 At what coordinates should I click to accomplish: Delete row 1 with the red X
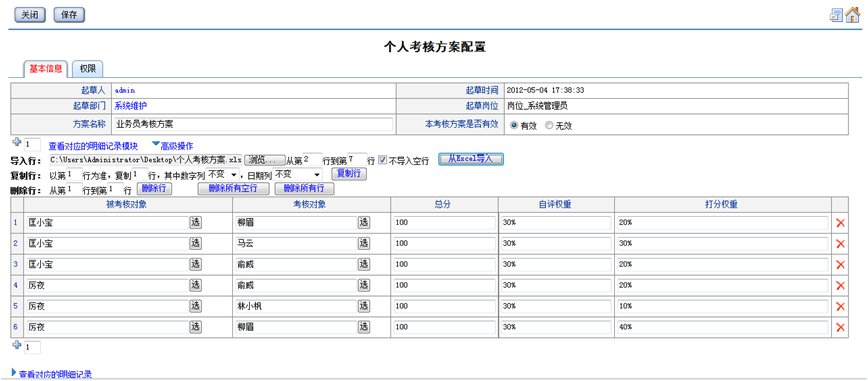point(840,223)
